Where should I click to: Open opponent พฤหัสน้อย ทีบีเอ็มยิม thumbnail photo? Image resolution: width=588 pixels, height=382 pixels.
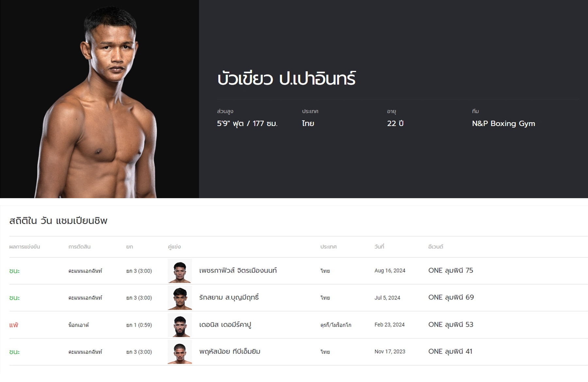[180, 352]
